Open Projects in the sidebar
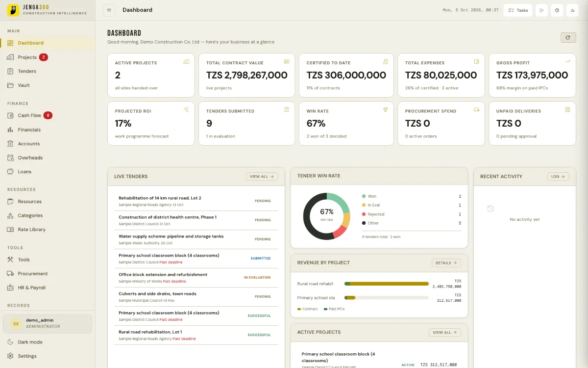The image size is (588, 368). [x=48, y=57]
